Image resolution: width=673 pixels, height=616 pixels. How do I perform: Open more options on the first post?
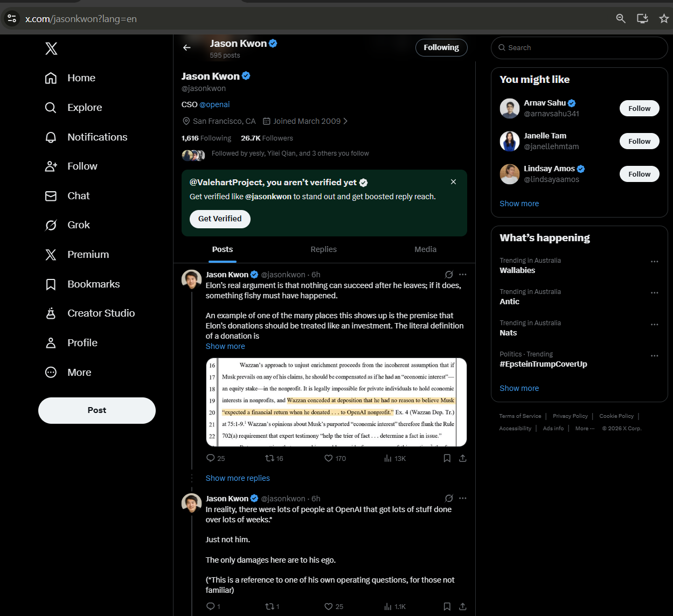(x=462, y=274)
